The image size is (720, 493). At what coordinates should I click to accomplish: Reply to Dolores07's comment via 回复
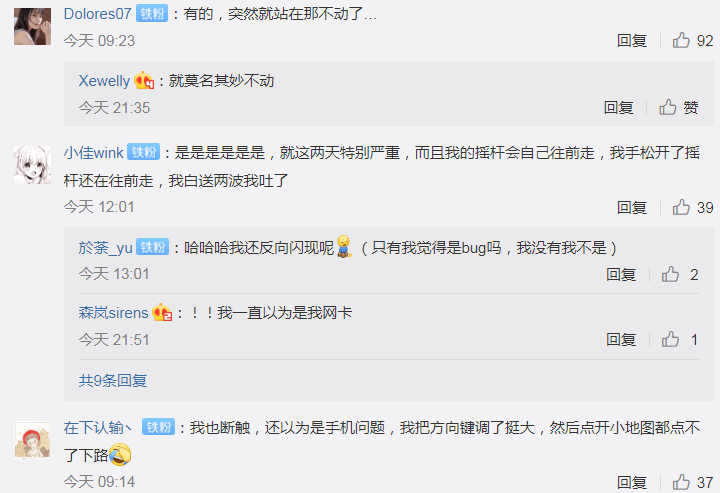point(631,40)
